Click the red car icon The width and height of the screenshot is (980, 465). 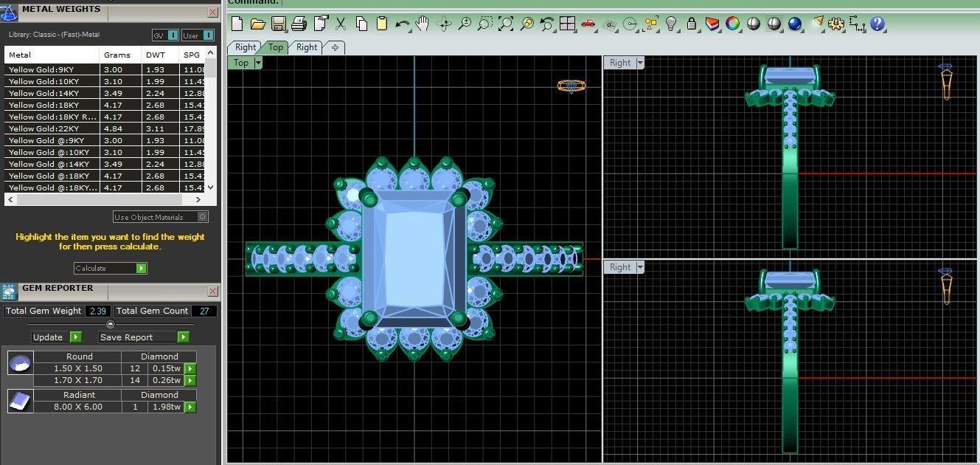tap(588, 24)
